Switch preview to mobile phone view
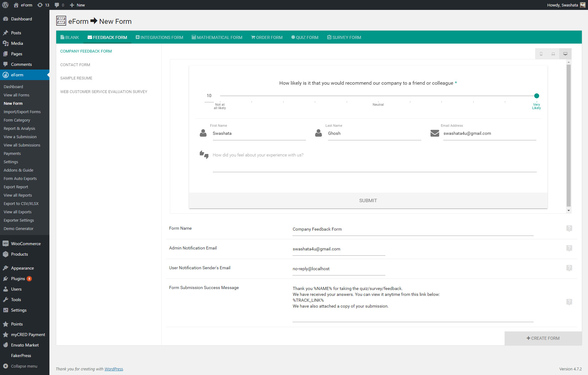 pyautogui.click(x=541, y=53)
